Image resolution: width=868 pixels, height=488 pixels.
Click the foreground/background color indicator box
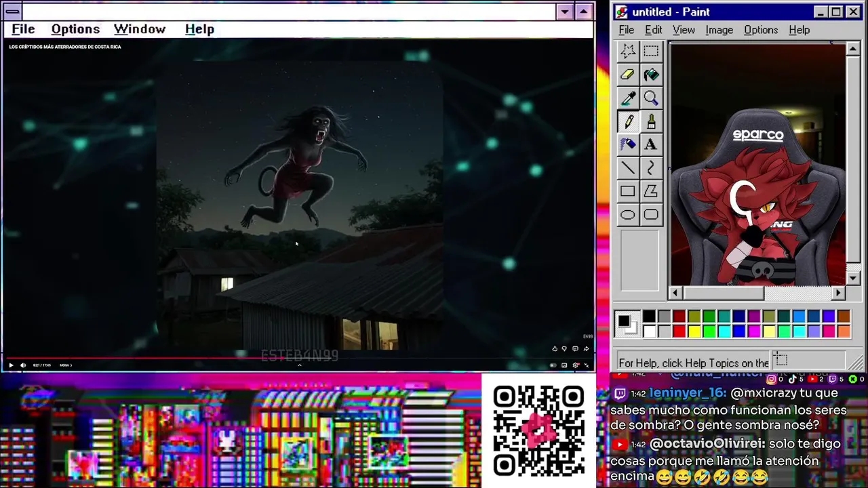click(627, 324)
